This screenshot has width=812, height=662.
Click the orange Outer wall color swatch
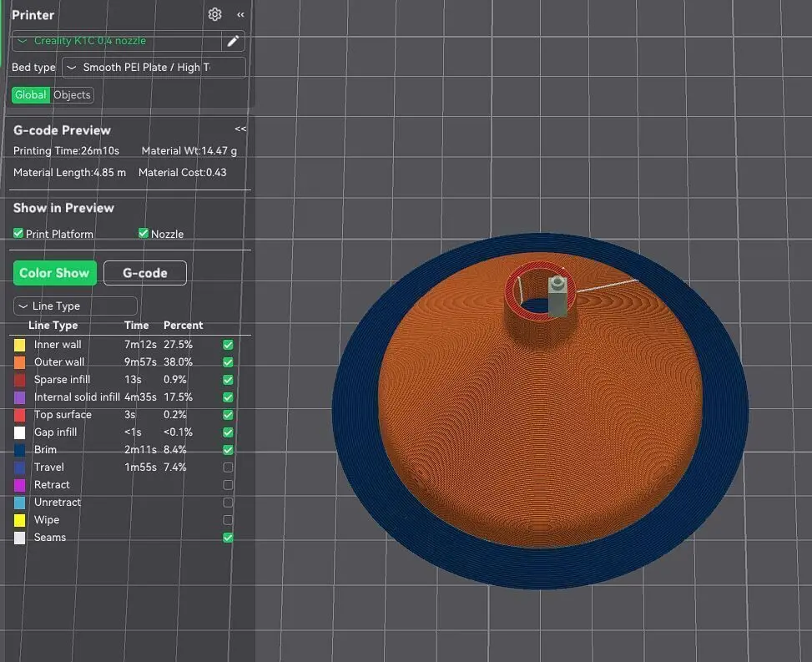(20, 362)
